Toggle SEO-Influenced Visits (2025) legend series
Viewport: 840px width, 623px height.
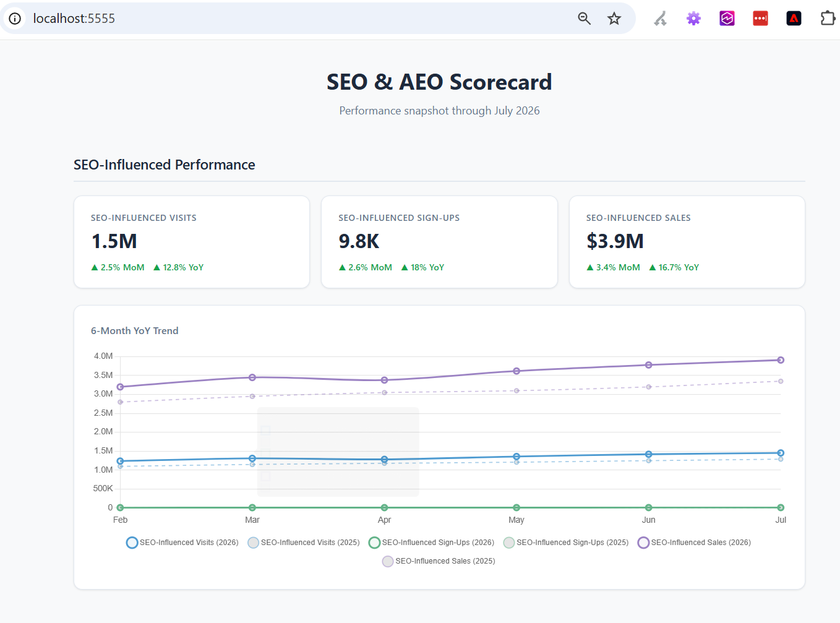coord(304,543)
